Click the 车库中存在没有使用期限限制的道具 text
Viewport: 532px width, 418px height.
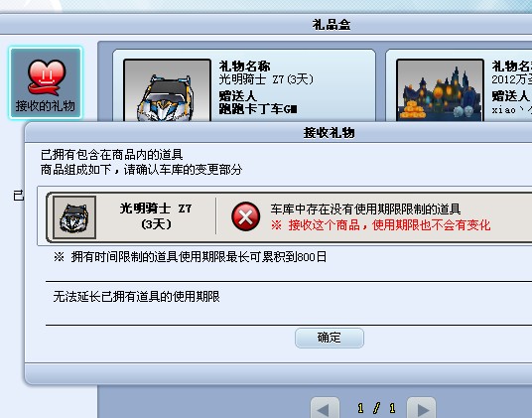click(365, 209)
